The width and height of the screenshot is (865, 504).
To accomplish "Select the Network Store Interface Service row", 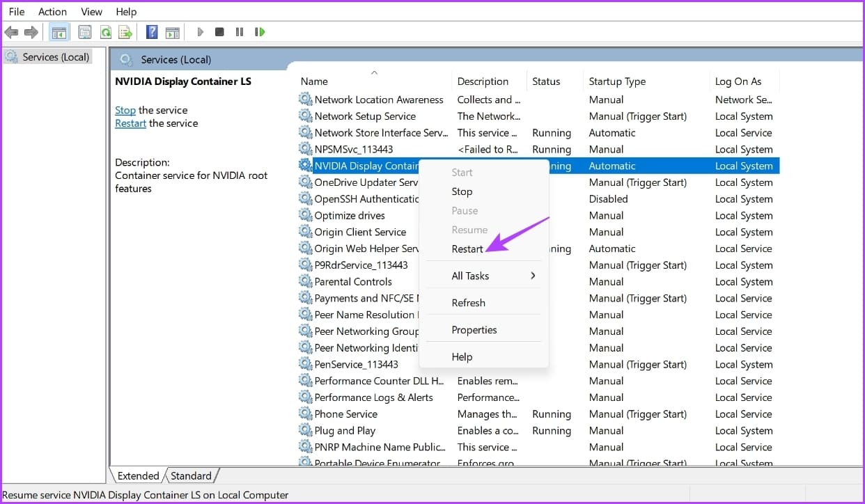I will [538, 132].
